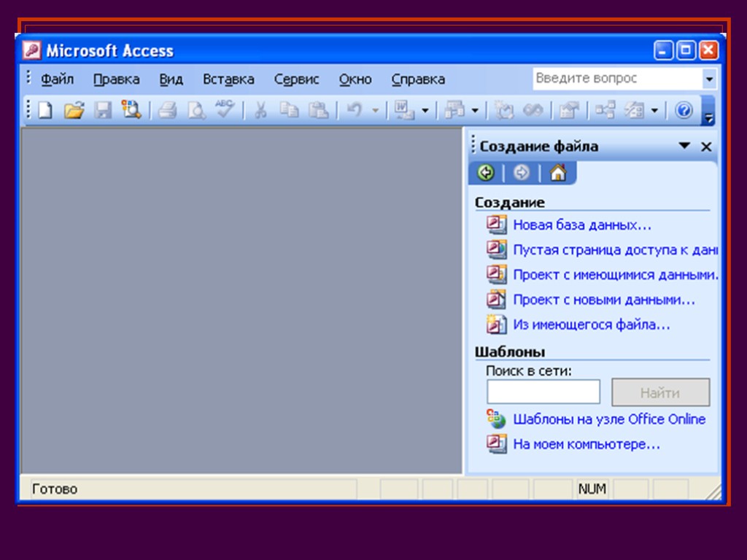Open the Файл menu
747x560 pixels.
[x=57, y=79]
